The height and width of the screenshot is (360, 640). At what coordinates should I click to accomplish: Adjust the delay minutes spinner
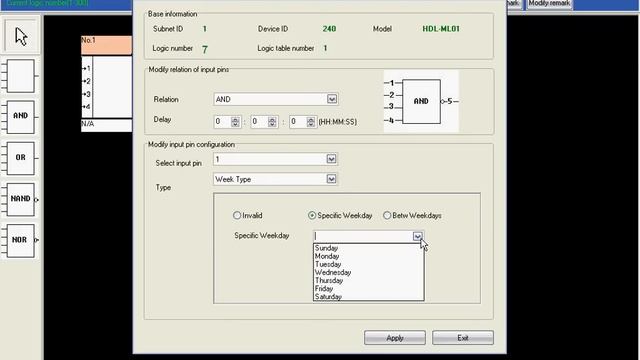[x=272, y=122]
